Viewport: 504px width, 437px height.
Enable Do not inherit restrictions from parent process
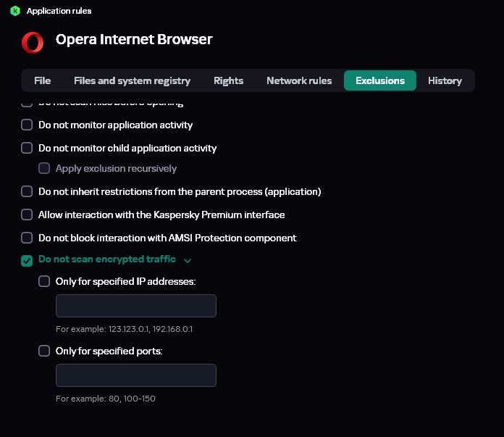pos(27,191)
